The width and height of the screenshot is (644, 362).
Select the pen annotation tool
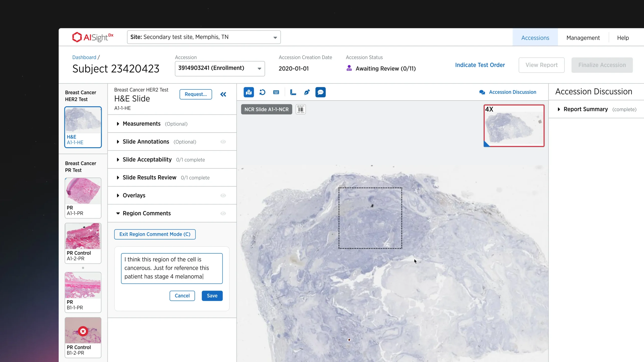307,92
